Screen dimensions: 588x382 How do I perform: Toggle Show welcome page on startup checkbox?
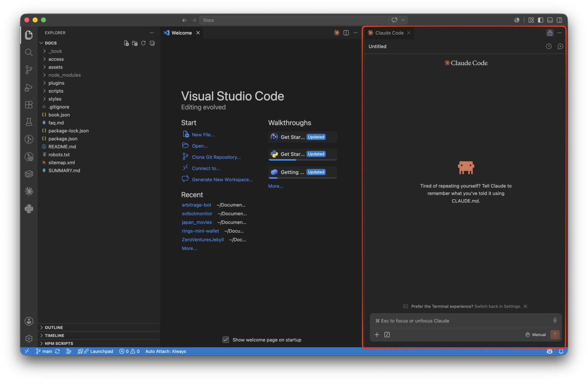[x=226, y=340]
